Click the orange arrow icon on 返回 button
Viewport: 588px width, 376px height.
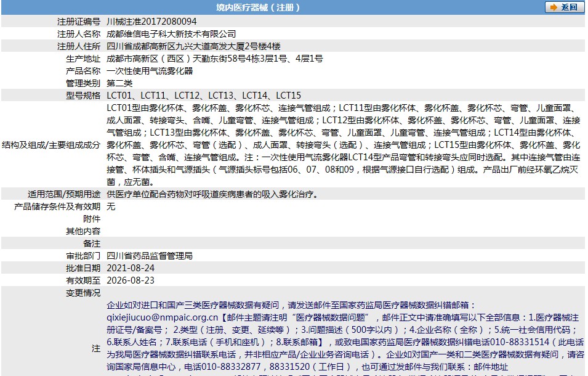pyautogui.click(x=554, y=7)
